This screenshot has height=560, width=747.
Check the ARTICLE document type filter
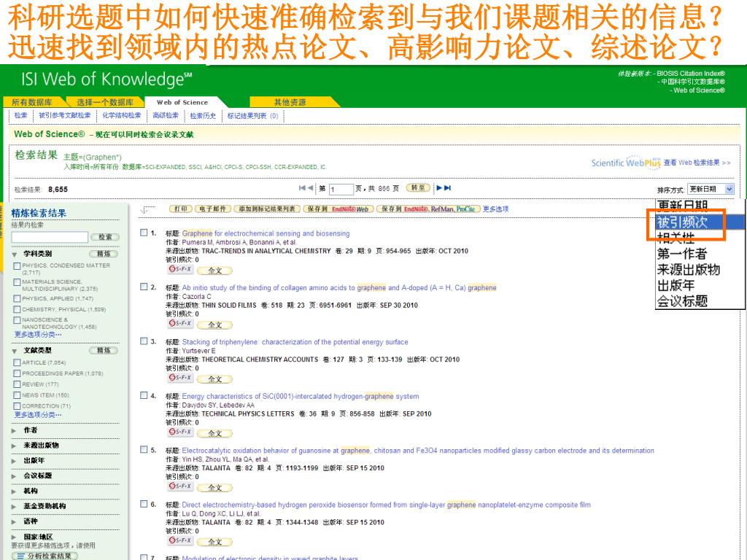pyautogui.click(x=18, y=363)
